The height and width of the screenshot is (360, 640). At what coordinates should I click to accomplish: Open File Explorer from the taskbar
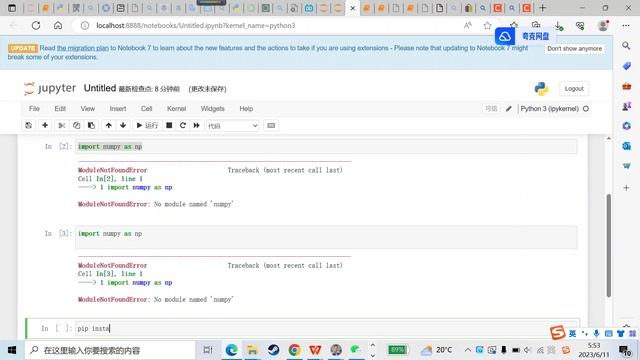(252, 350)
